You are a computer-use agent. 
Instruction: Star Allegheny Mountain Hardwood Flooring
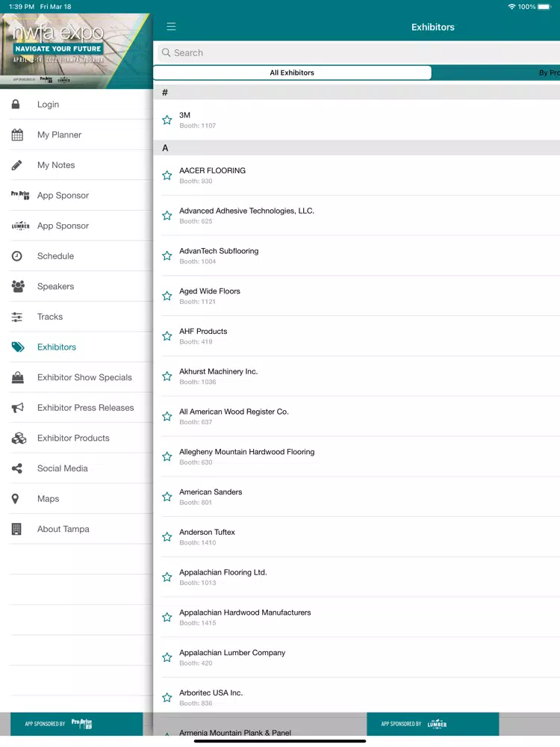click(x=167, y=457)
